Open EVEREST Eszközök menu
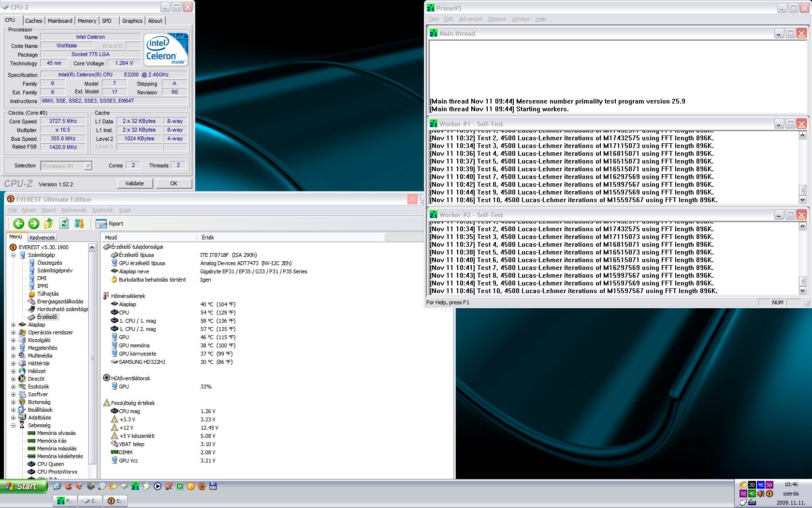812x508 pixels. pos(102,210)
